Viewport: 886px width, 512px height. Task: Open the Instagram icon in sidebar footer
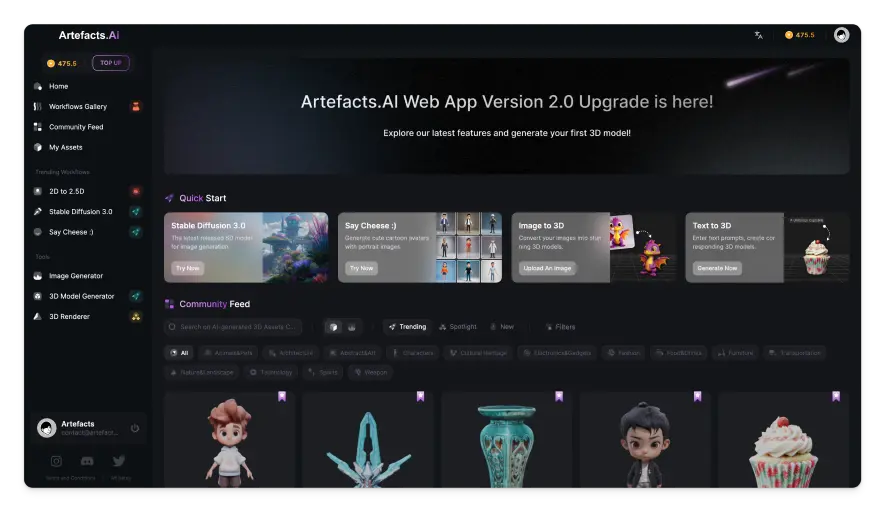tap(56, 461)
